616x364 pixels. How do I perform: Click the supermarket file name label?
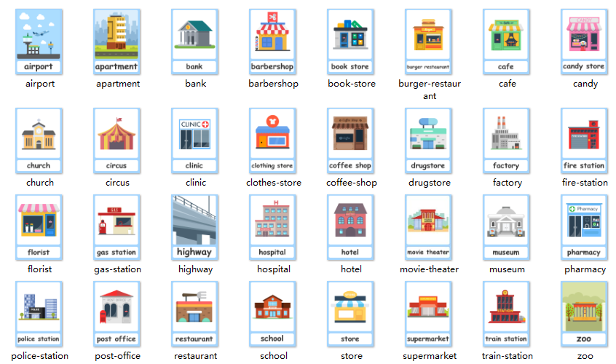pos(428,356)
